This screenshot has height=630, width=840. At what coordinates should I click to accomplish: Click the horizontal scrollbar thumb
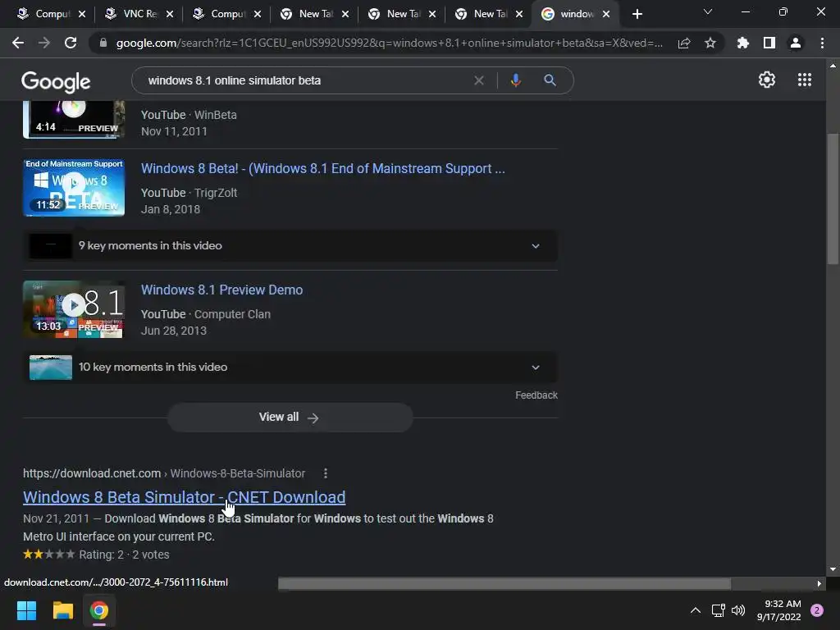[504, 583]
